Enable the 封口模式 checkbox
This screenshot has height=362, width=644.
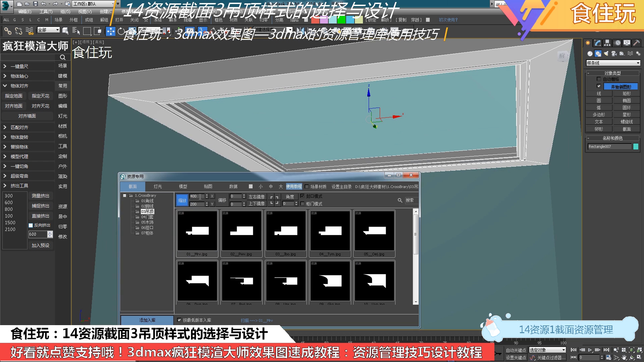pyautogui.click(x=303, y=196)
